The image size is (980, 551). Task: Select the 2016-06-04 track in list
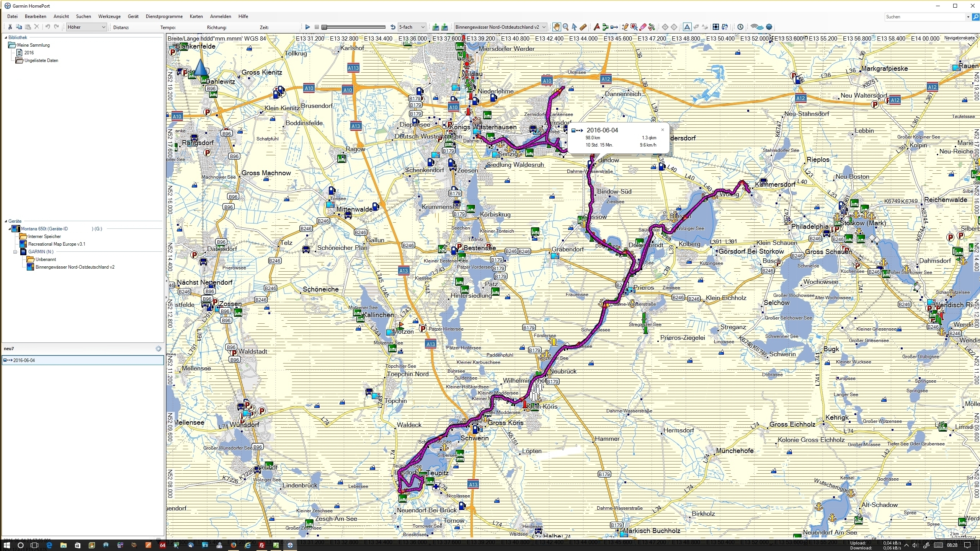point(24,360)
